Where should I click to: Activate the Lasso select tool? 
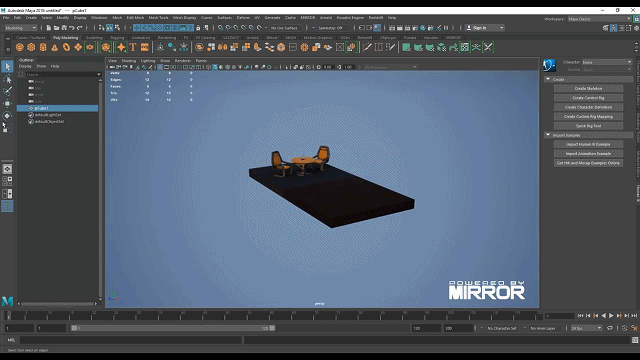7,79
